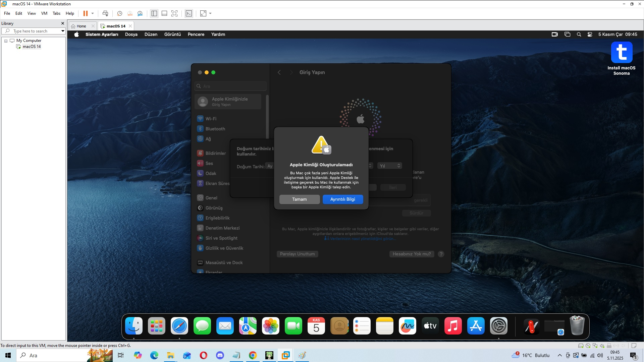Open the pause button dropdown arrow
The image size is (644, 362).
93,13
